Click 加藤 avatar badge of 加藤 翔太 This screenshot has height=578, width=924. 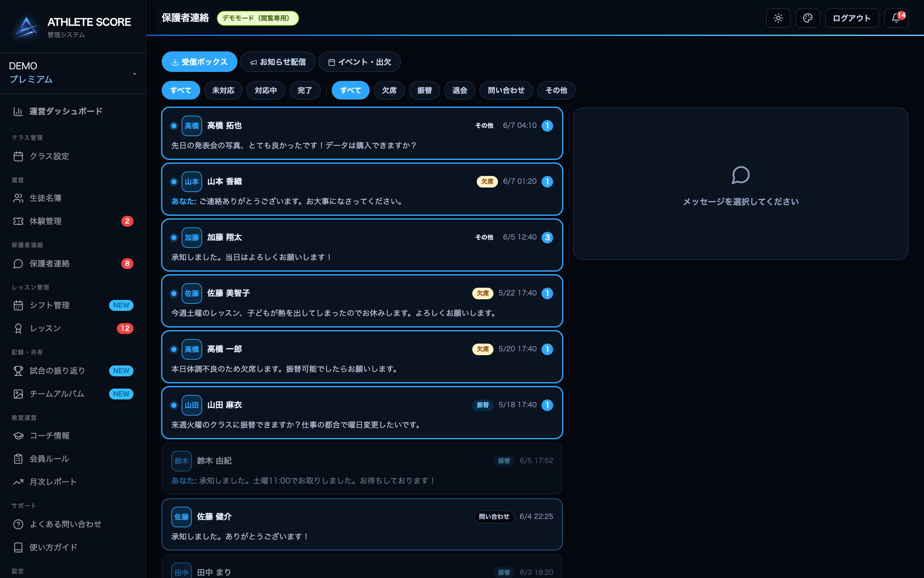coord(192,237)
